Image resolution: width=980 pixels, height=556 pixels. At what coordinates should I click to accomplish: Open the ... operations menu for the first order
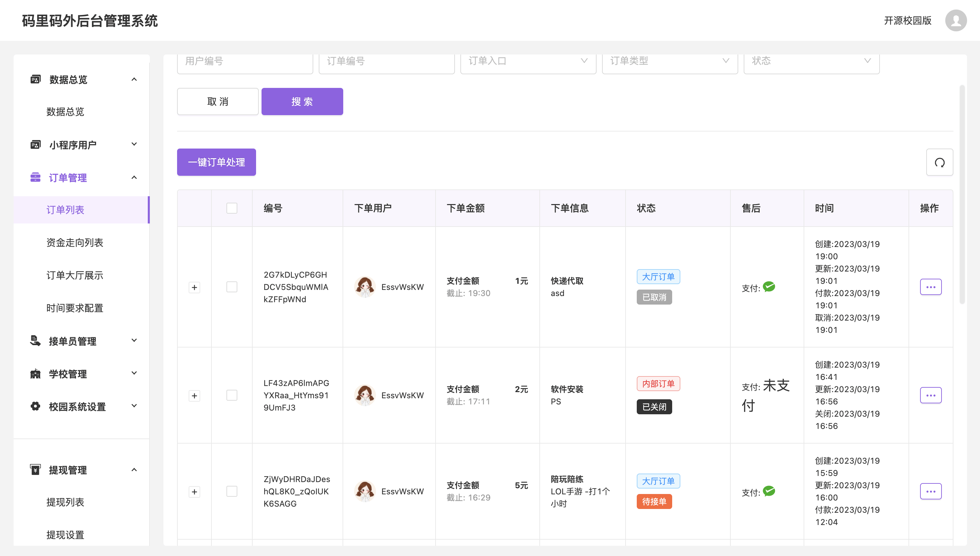coord(931,287)
